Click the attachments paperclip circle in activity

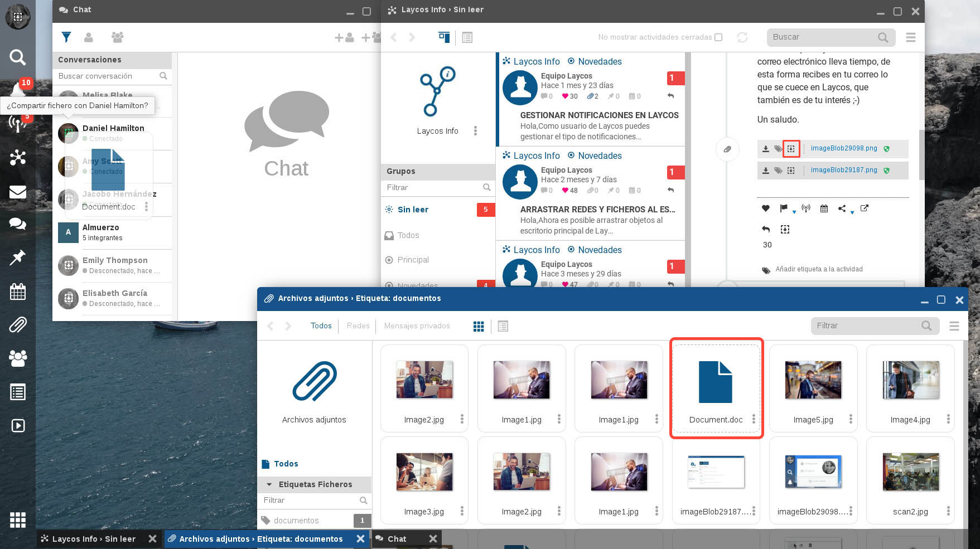point(727,149)
